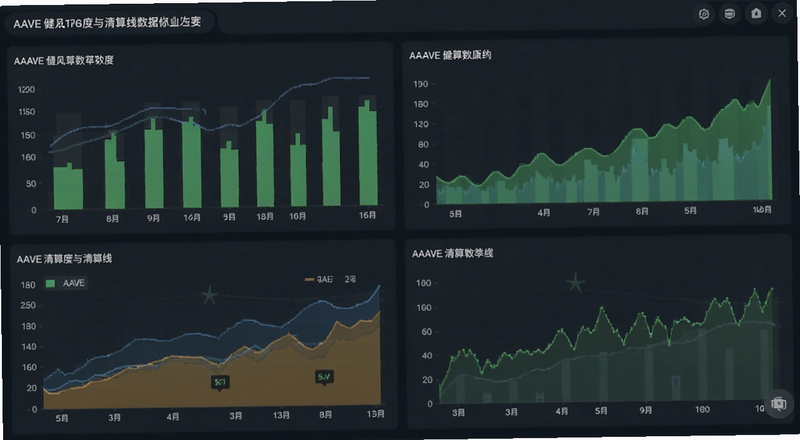Click the '4月' label under the green area chart

(544, 212)
